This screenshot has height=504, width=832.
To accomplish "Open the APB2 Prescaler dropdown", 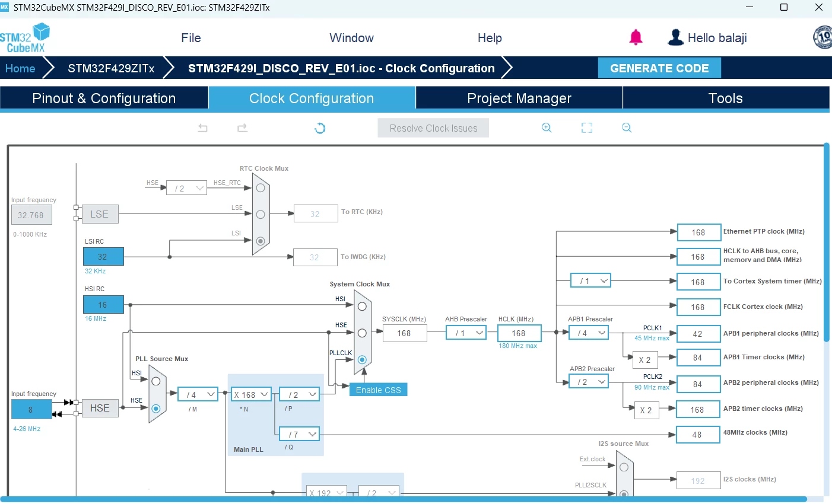I will tap(589, 381).
